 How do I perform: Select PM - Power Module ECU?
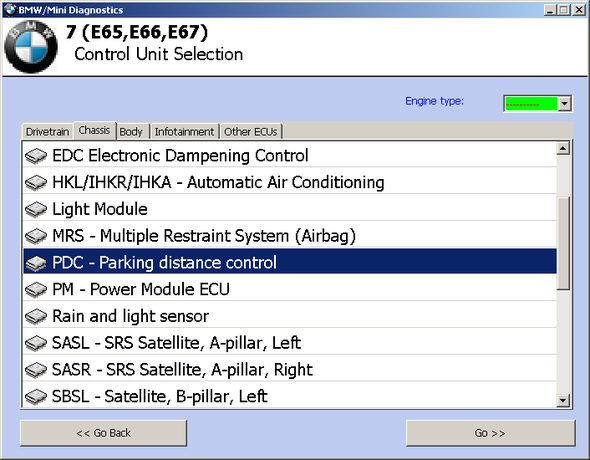pyautogui.click(x=290, y=289)
